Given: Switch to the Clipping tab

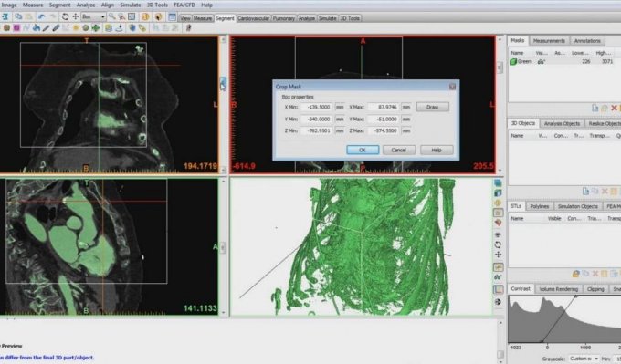Looking at the screenshot, I should point(595,289).
